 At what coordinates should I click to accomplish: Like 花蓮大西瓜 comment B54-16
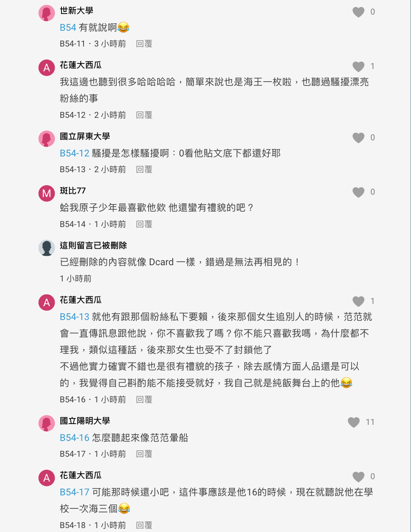(x=358, y=301)
